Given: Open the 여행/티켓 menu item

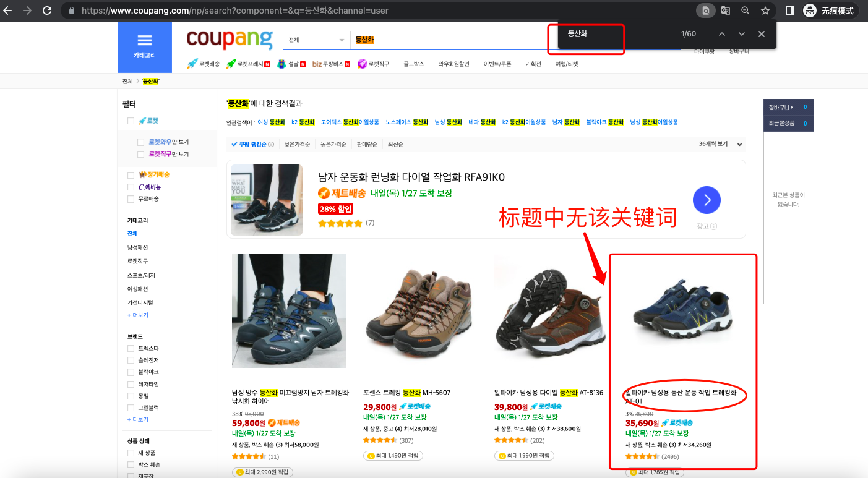Looking at the screenshot, I should tap(567, 64).
